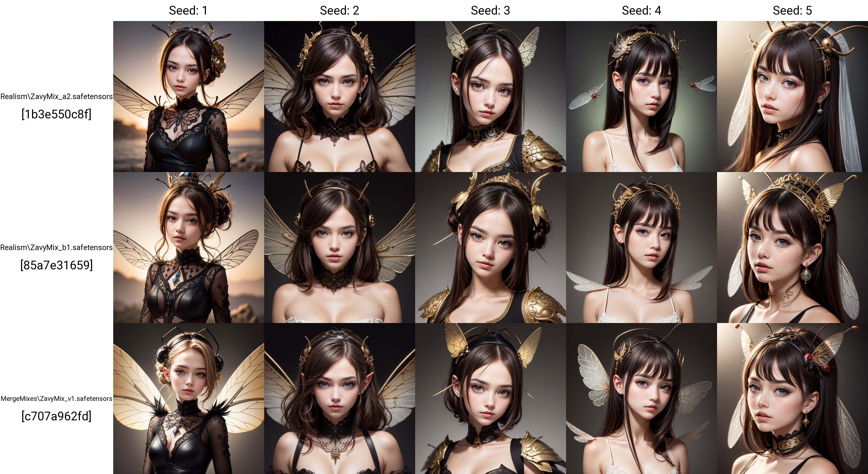
Task: Click the hash label c707a962fd
Action: coord(57,416)
